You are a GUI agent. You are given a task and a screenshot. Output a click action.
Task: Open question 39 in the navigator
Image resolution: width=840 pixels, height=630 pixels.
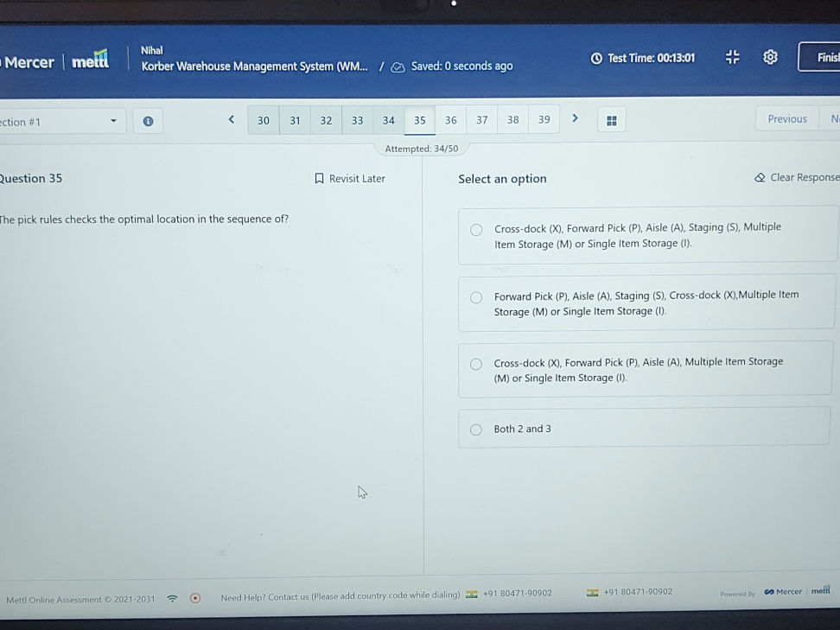tap(544, 120)
